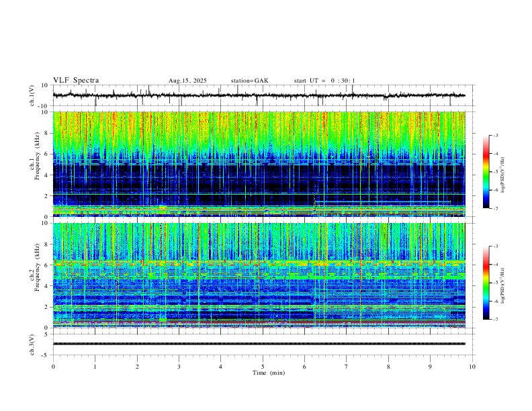Click the '-3' tick on upper colorbar
This screenshot has height=411, width=532.
496,135
